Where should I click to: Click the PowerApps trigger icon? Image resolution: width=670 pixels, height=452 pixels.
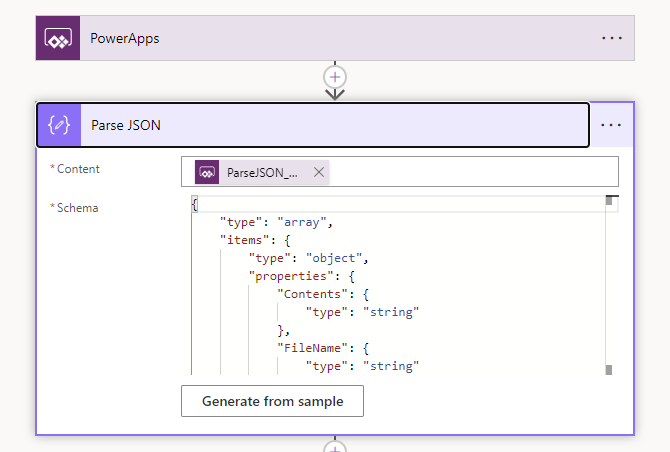pos(58,38)
